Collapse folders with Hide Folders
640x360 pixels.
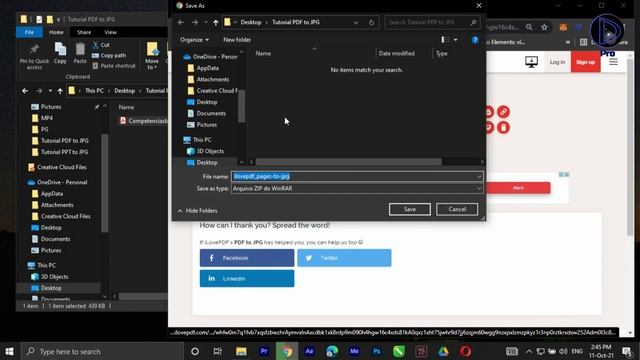click(198, 211)
